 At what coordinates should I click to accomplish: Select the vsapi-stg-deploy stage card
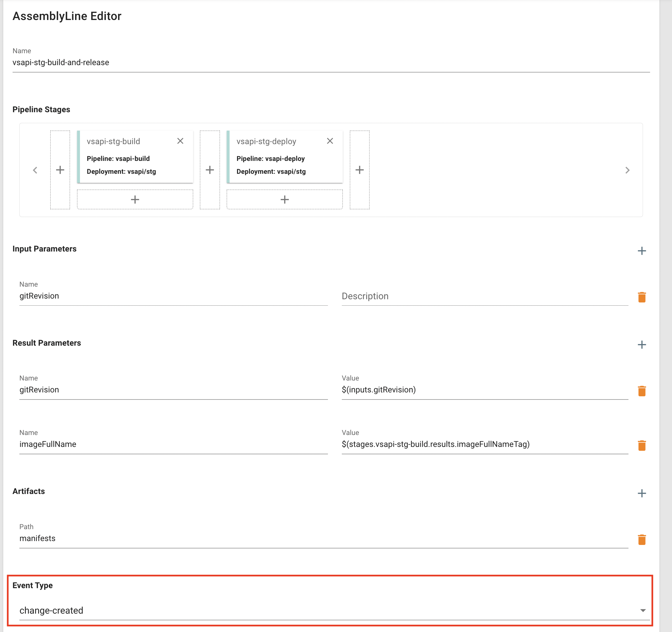[285, 157]
